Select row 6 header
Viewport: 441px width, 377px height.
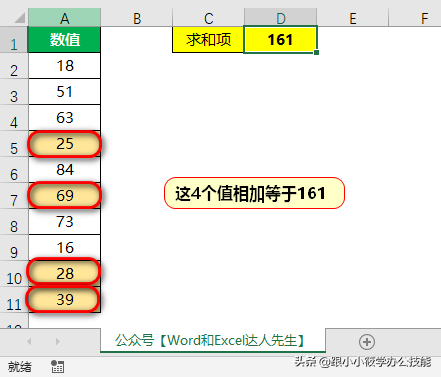(14, 170)
